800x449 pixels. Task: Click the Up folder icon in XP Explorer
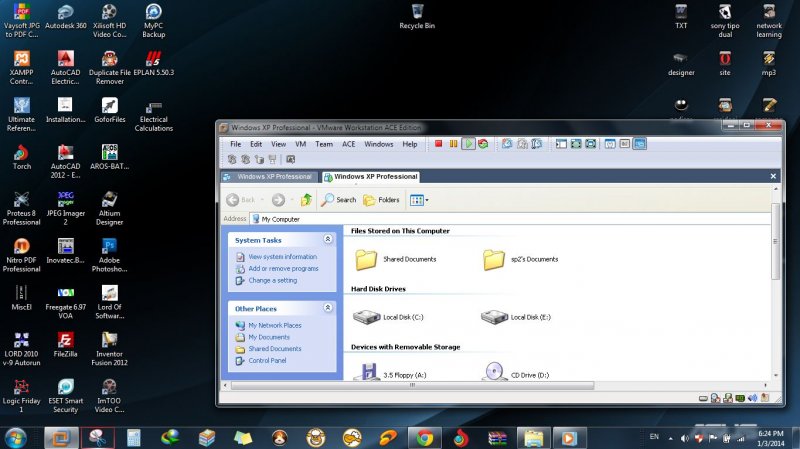coord(306,199)
